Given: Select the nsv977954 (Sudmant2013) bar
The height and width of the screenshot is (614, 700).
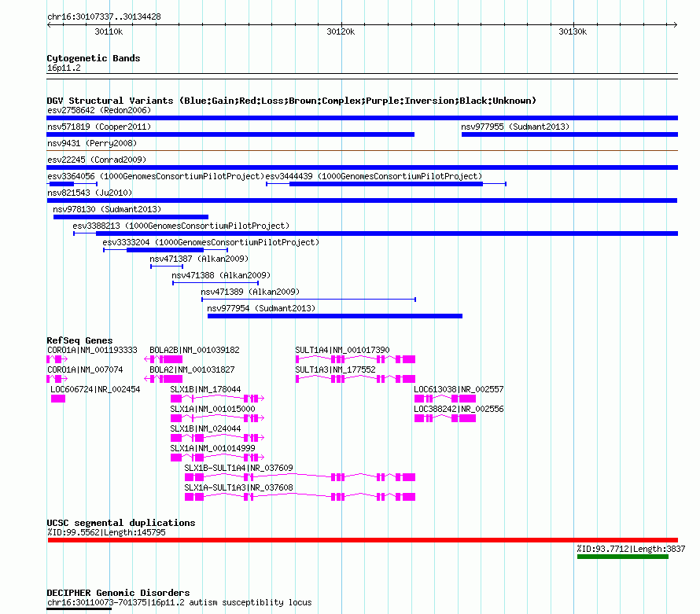Looking at the screenshot, I should [x=335, y=316].
